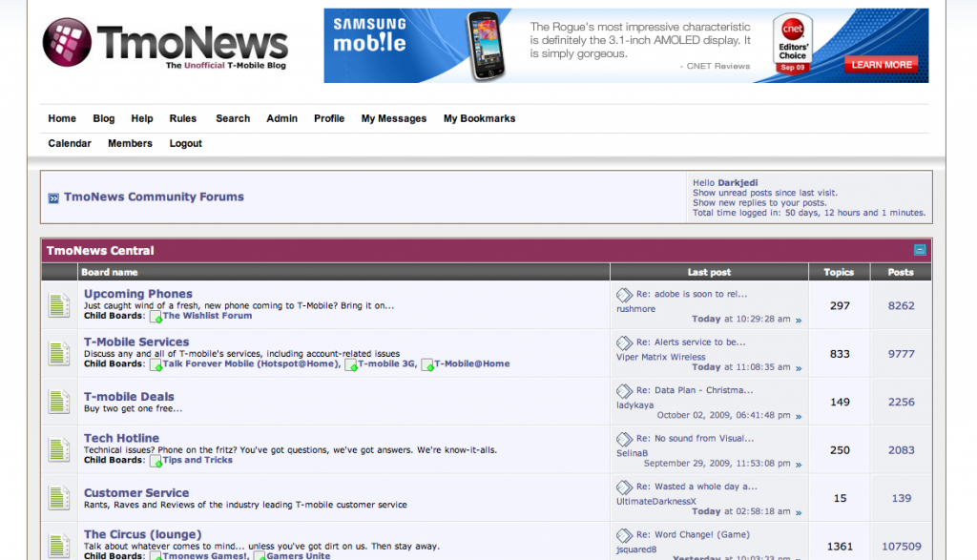The image size is (977, 560).
Task: Open T-mobile Deals board
Action: 129,397
